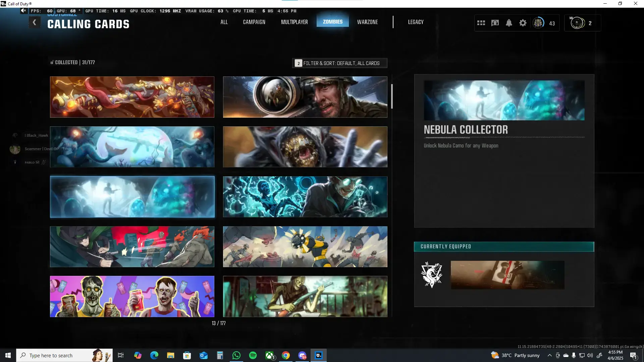Click the calling cards list scrollbar
This screenshot has height=362, width=644.
392,97
